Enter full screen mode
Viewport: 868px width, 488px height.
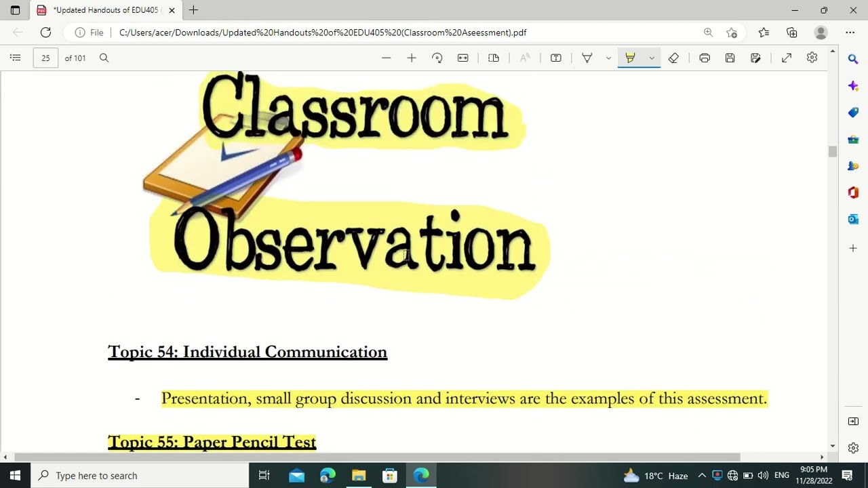point(787,58)
